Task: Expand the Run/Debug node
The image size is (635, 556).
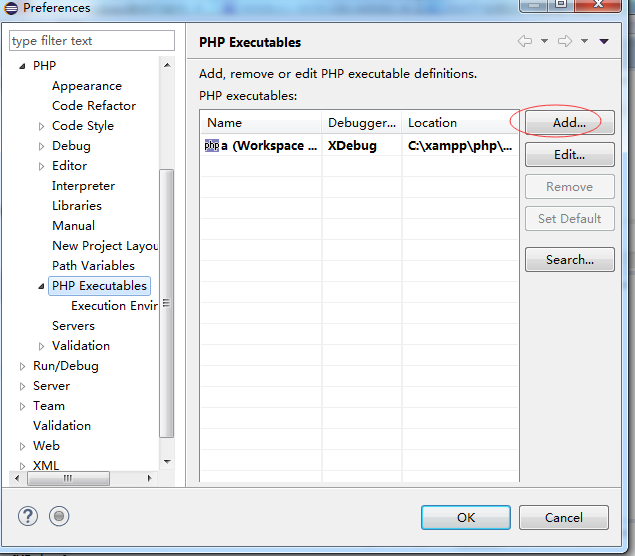Action: pyautogui.click(x=22, y=366)
